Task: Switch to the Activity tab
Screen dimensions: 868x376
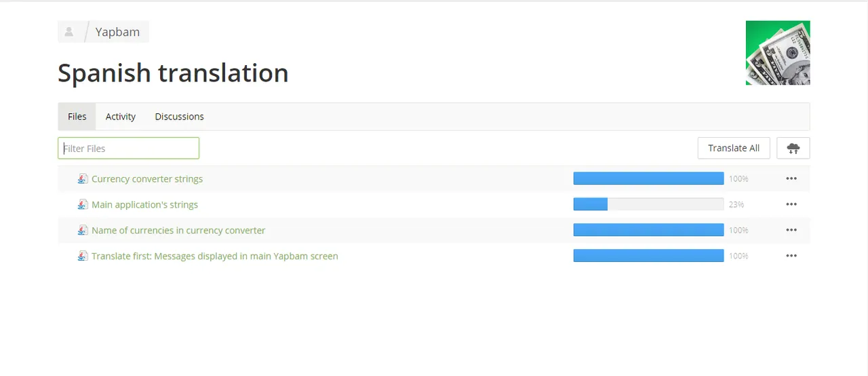Action: pos(121,117)
